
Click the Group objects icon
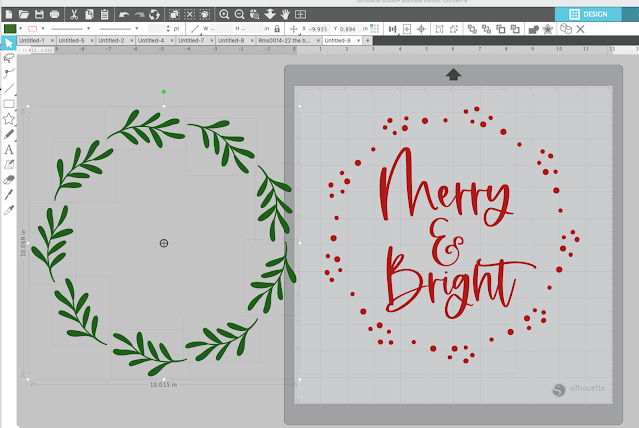pyautogui.click(x=439, y=29)
